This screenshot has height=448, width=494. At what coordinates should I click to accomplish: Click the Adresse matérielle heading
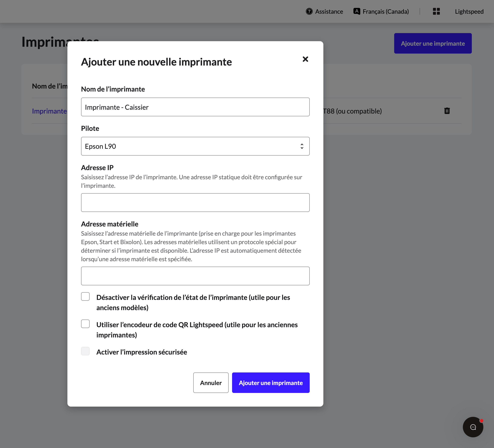click(x=110, y=224)
